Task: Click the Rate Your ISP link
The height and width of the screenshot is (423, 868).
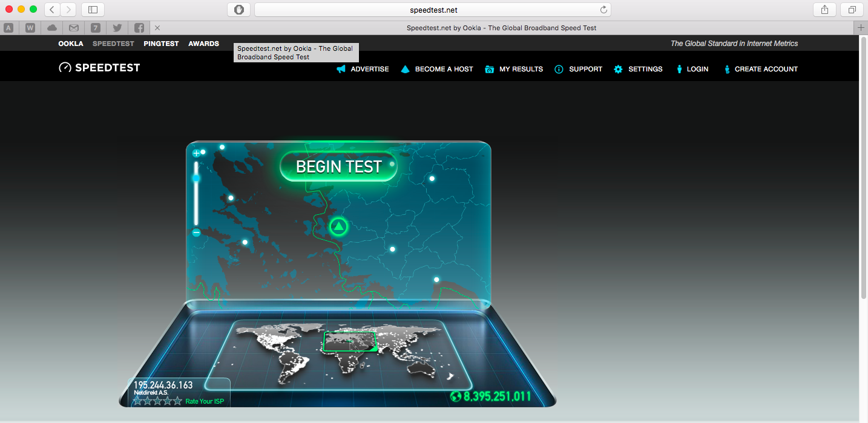Action: pyautogui.click(x=205, y=401)
